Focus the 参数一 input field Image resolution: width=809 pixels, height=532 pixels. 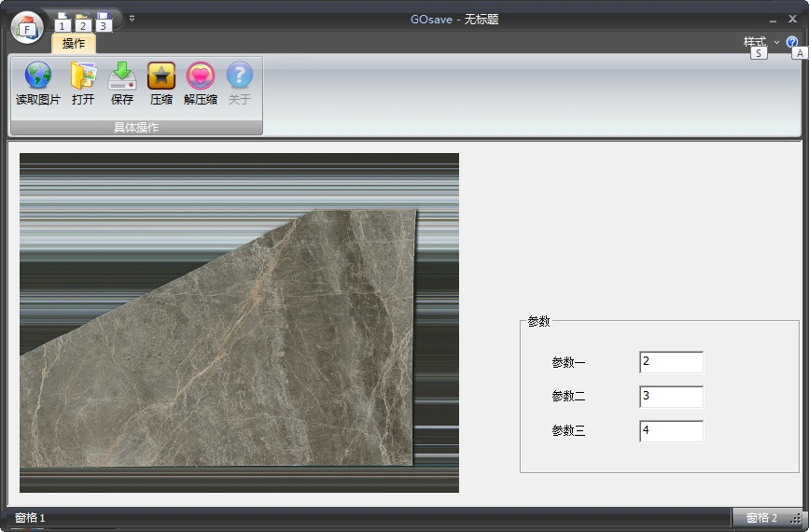tap(671, 362)
